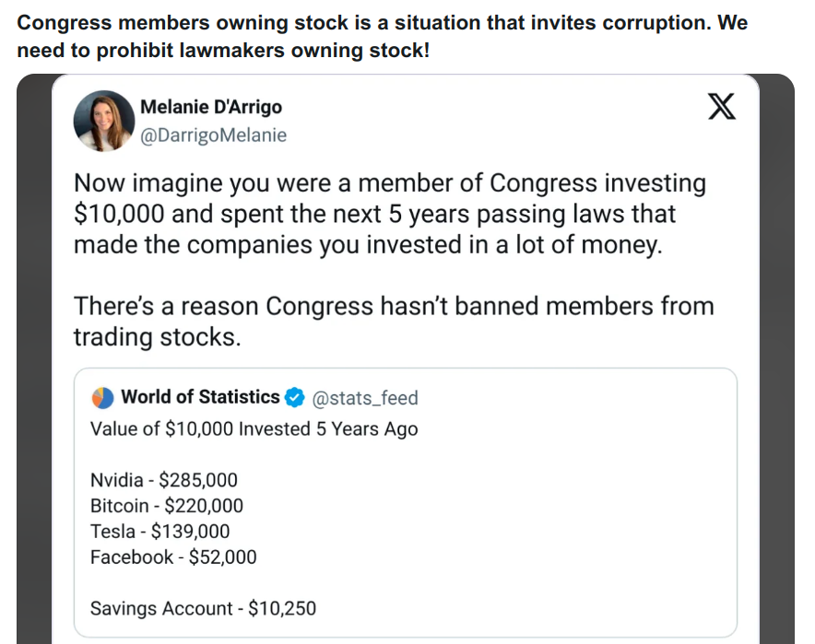Select the Bitcoin - $220,000 line

pos(167,506)
